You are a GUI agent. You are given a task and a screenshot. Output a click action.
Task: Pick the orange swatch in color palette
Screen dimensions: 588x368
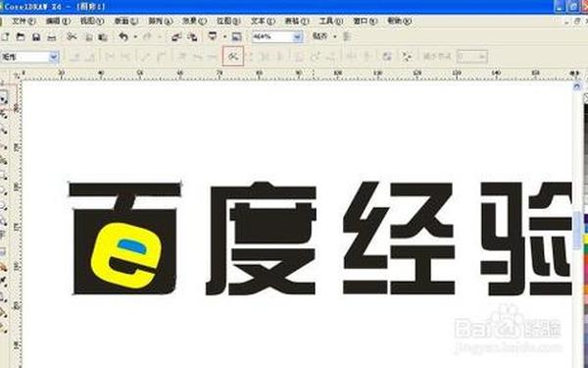[x=585, y=289]
